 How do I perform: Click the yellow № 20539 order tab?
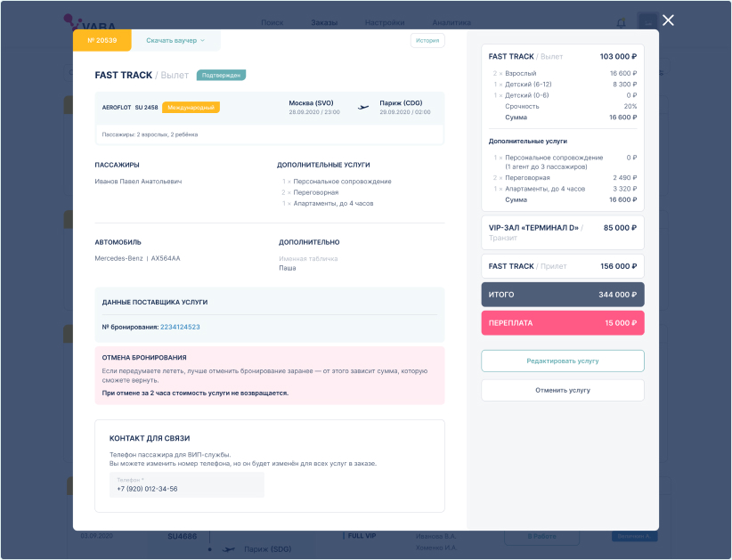tap(102, 40)
